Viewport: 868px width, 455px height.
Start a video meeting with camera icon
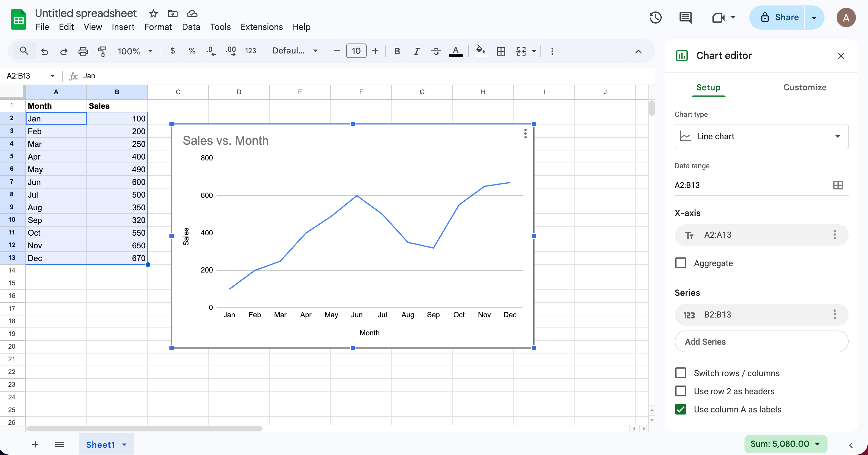click(719, 17)
